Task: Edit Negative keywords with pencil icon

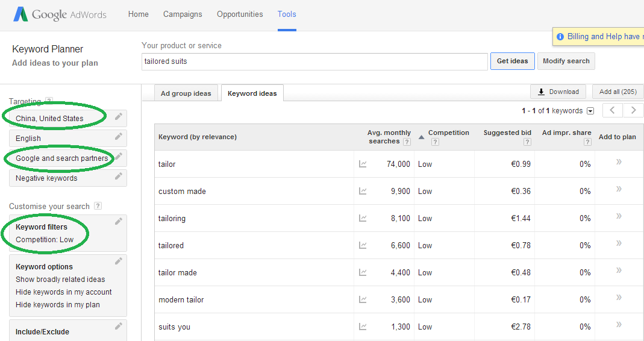Action: (x=118, y=177)
